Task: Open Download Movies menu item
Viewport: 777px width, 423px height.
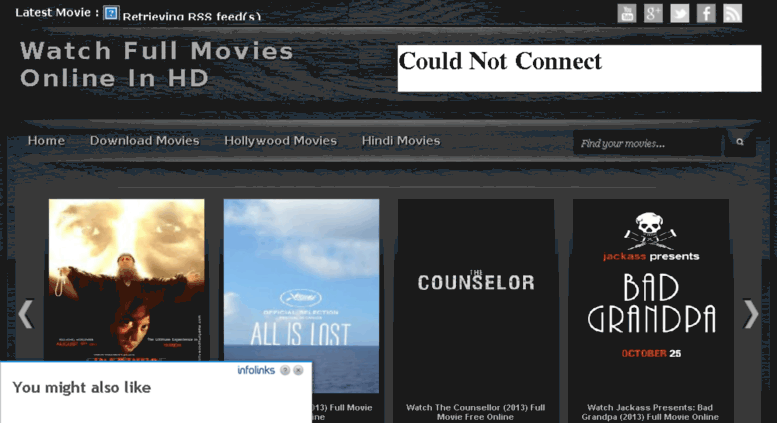Action: pos(145,141)
